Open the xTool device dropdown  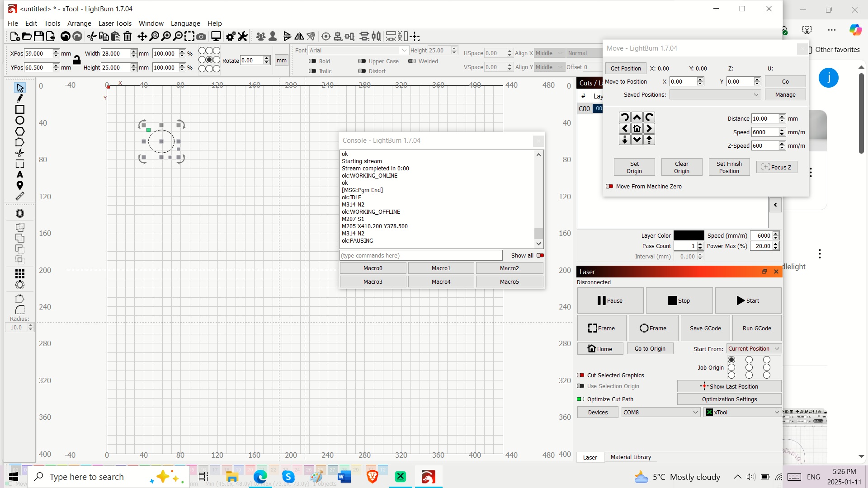(x=743, y=413)
